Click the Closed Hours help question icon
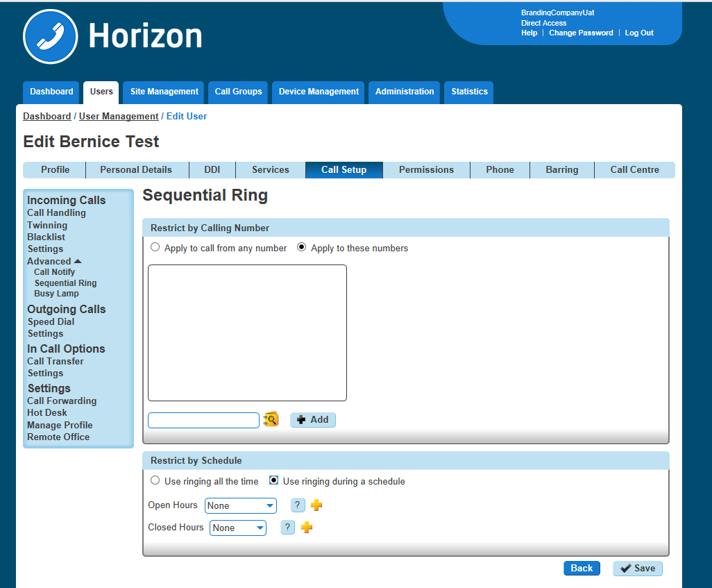Screen dimensions: 712x588 point(287,527)
